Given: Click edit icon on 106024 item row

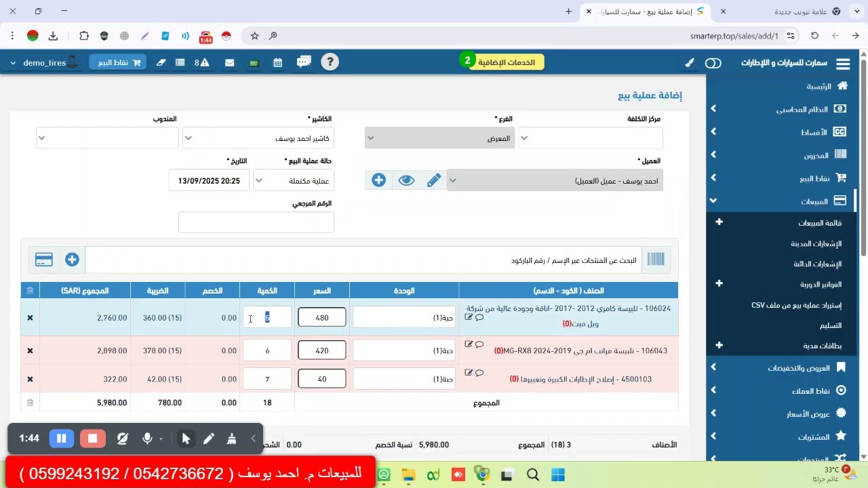Looking at the screenshot, I should pos(469,317).
